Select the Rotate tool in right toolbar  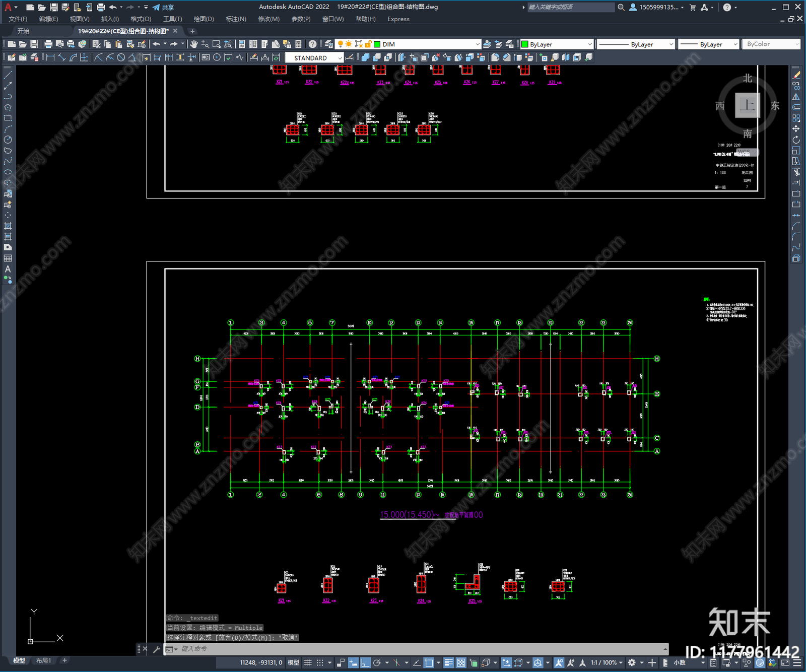pyautogui.click(x=796, y=140)
